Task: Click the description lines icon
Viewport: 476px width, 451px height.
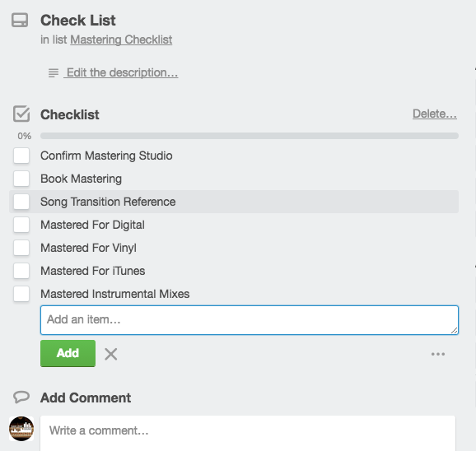Action: (54, 73)
